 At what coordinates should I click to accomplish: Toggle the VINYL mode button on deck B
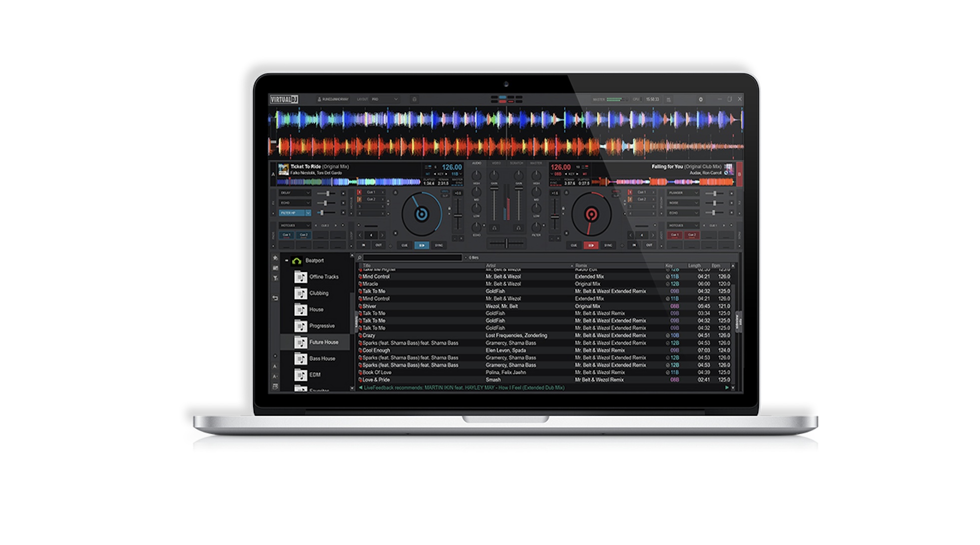[x=616, y=192]
